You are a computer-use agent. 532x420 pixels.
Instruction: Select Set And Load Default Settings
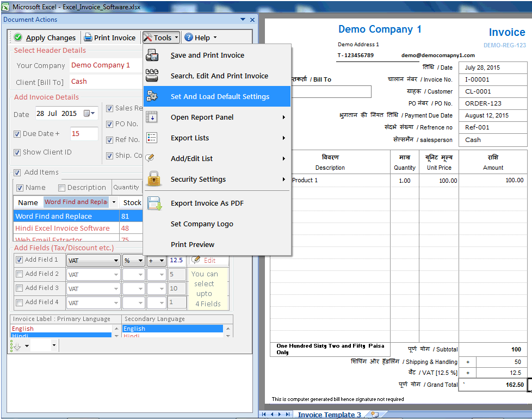(x=217, y=96)
